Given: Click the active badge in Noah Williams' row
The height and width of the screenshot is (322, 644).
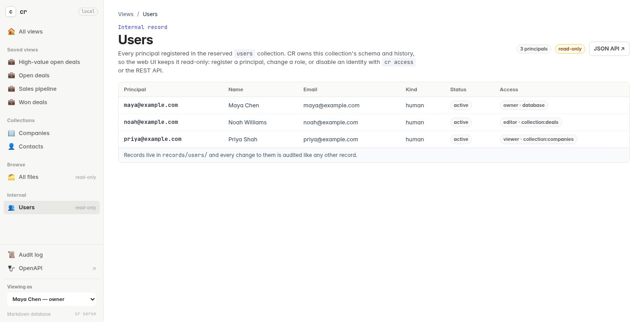Looking at the screenshot, I should click(x=461, y=122).
